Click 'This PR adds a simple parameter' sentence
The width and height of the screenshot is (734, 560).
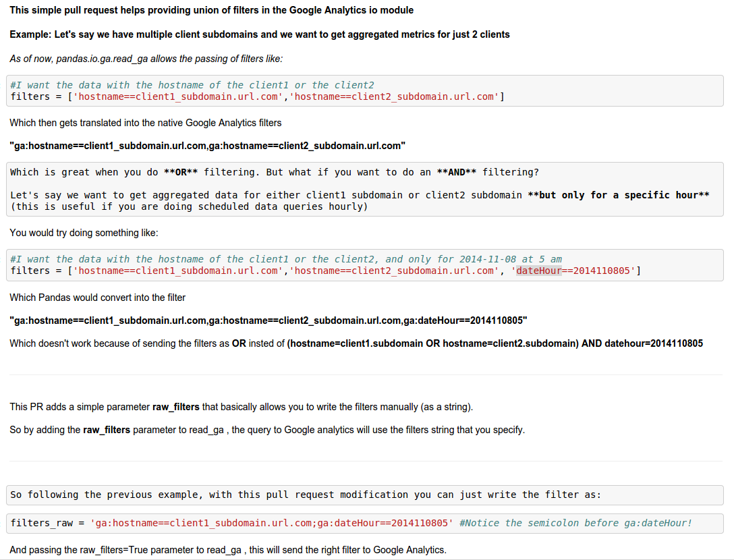tap(241, 407)
